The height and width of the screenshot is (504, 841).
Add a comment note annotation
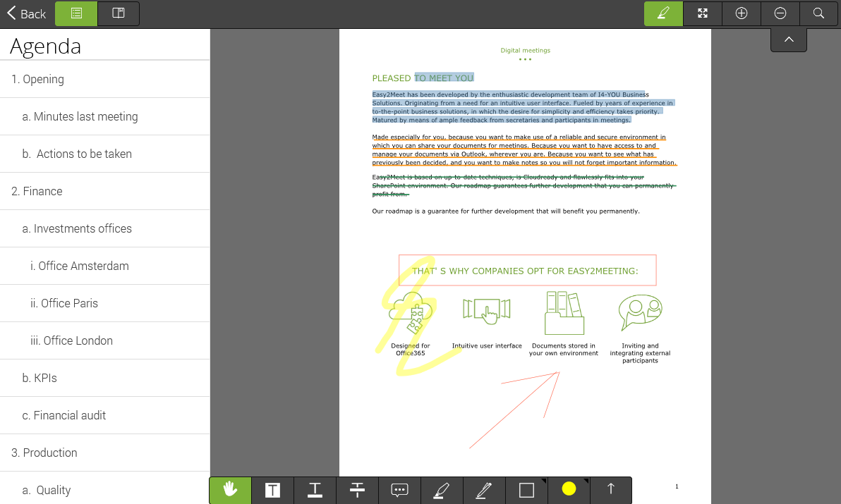(399, 489)
